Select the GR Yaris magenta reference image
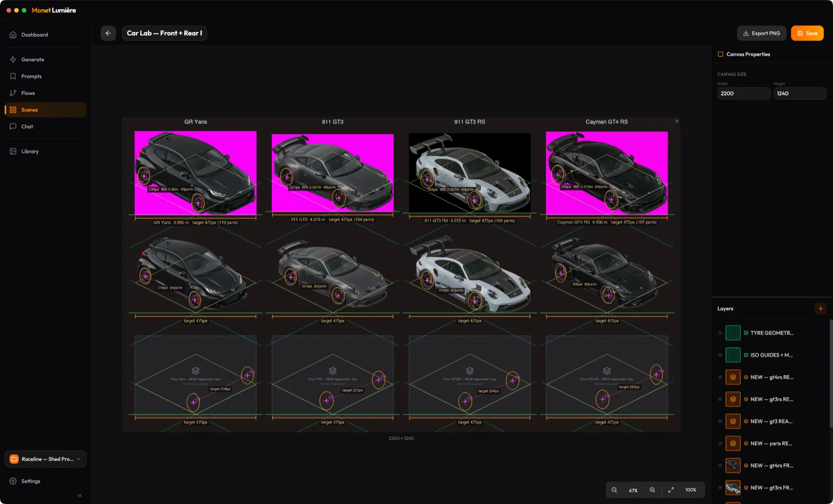Viewport: 833px width, 504px height. [x=195, y=173]
